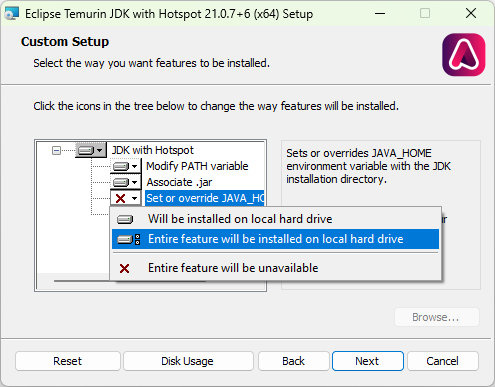Click the Reset button
The height and width of the screenshot is (387, 495).
pos(68,361)
